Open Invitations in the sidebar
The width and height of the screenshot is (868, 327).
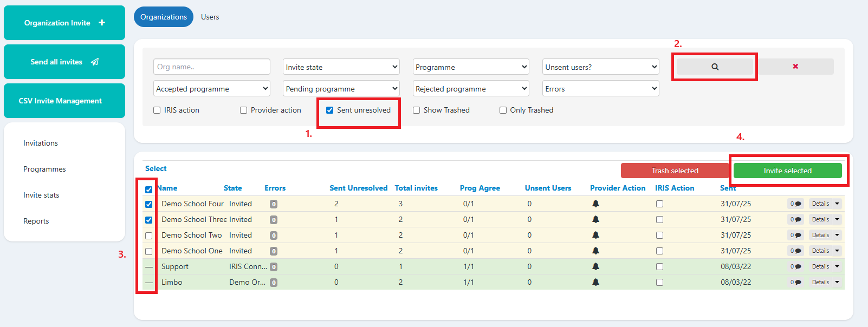tap(41, 143)
